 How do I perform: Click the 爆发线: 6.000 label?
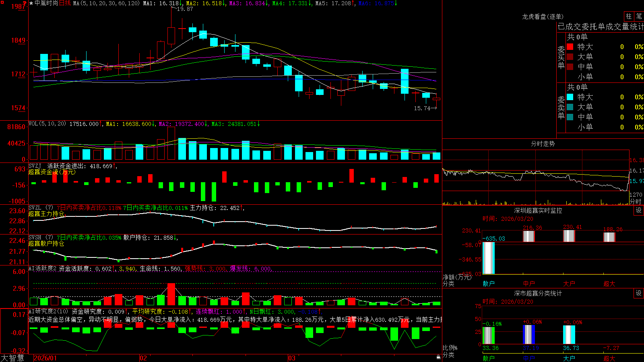(x=250, y=268)
